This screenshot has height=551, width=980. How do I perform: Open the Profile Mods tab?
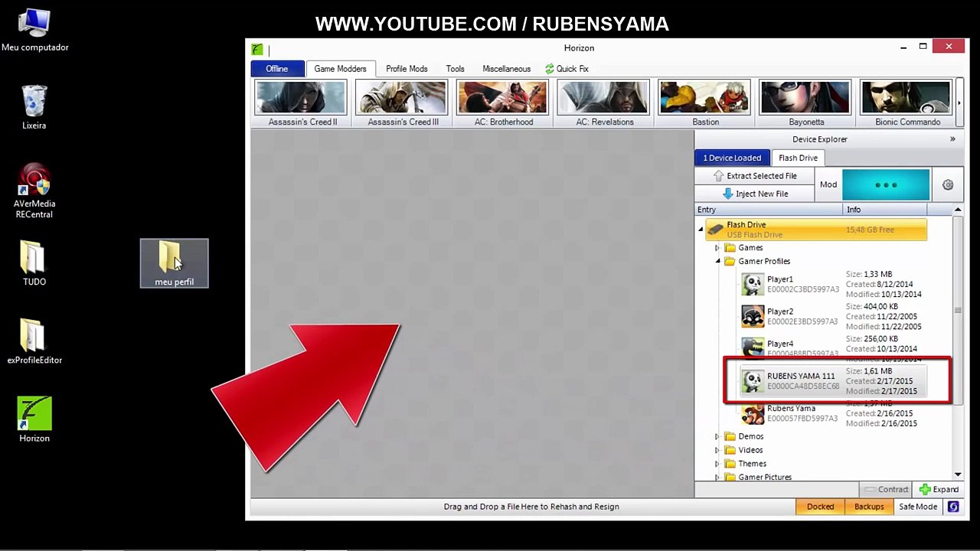tap(407, 69)
